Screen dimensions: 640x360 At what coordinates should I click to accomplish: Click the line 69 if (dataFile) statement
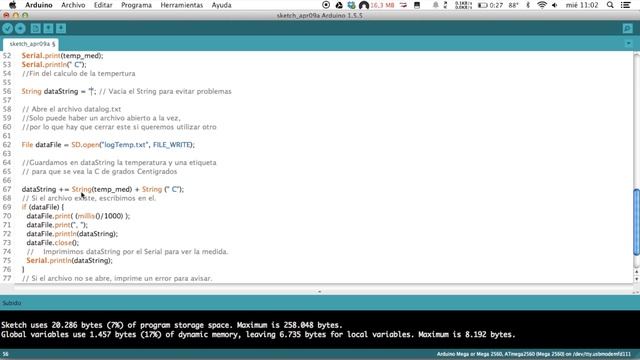click(43, 207)
